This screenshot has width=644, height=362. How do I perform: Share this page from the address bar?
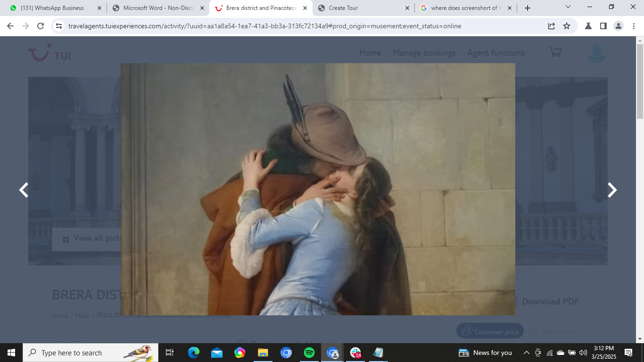point(552,26)
